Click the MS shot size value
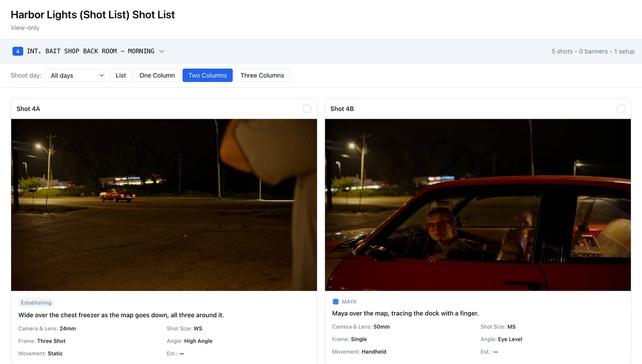Image resolution: width=642 pixels, height=364 pixels. point(511,327)
